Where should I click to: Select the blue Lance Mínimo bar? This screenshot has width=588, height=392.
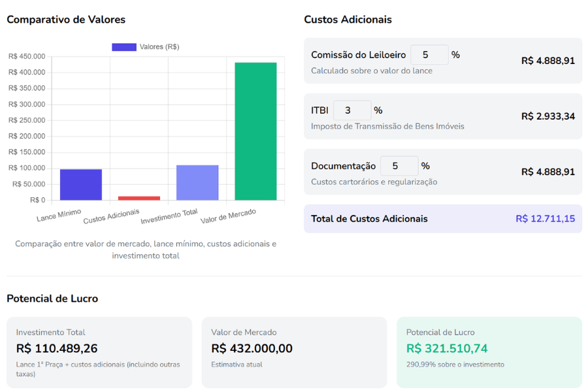pos(81,184)
